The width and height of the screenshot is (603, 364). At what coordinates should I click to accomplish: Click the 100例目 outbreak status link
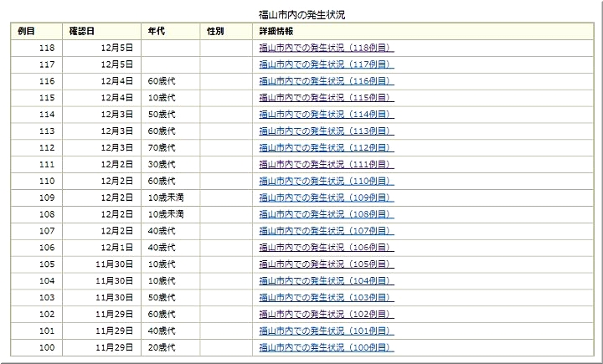(326, 348)
